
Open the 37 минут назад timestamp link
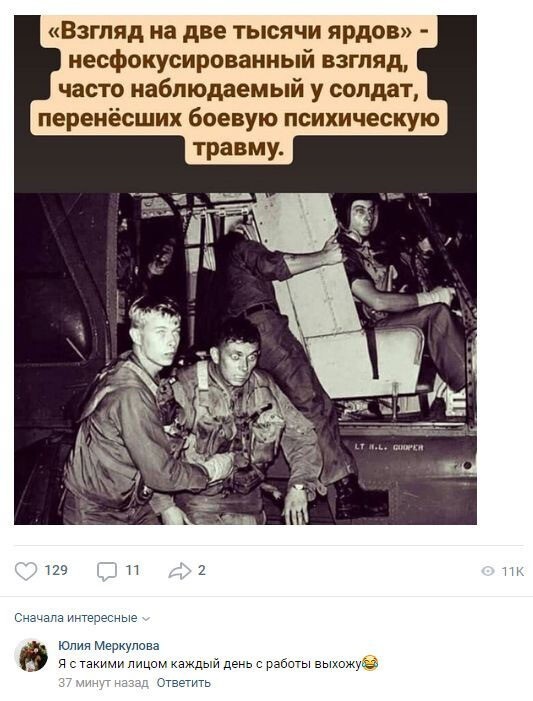(103, 683)
